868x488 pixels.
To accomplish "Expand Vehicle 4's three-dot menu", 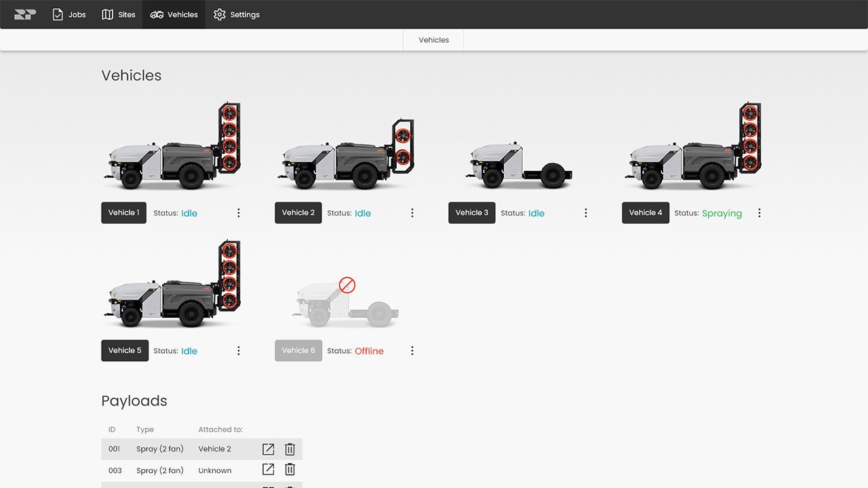I will (x=759, y=212).
